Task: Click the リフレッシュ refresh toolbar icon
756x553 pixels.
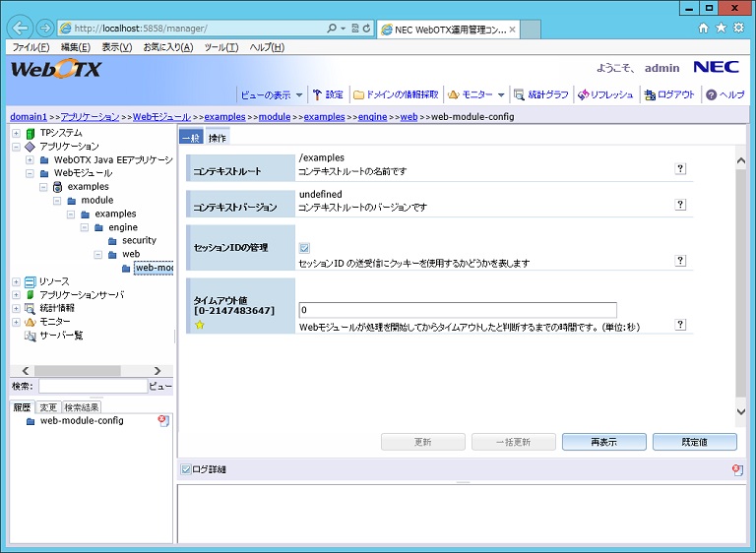Action: 584,95
